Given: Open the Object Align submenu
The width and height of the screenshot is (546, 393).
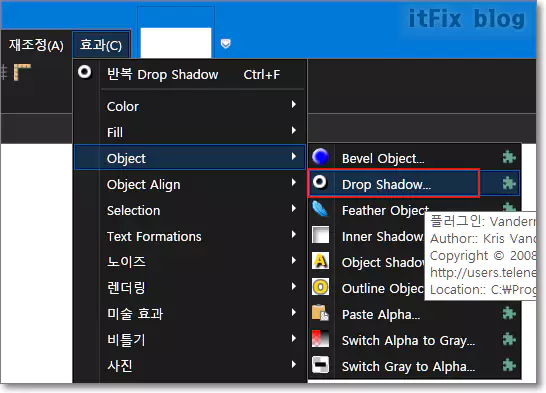Looking at the screenshot, I should (x=190, y=184).
